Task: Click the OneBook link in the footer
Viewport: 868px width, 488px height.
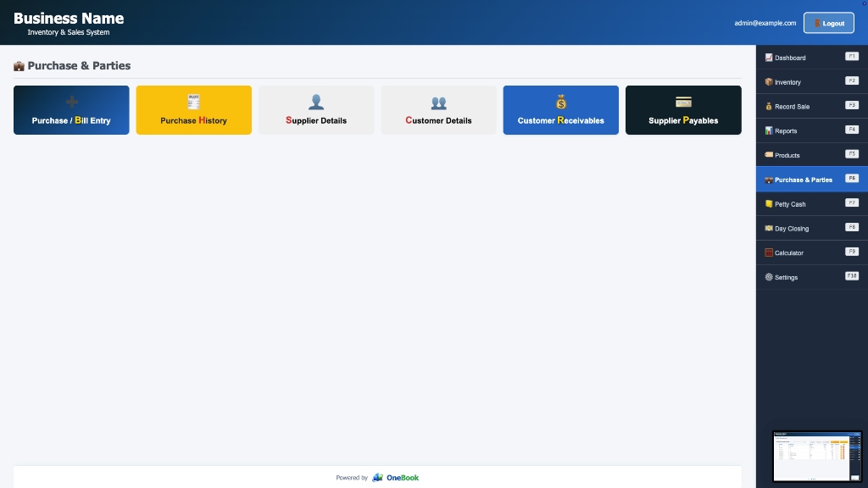Action: tap(403, 478)
